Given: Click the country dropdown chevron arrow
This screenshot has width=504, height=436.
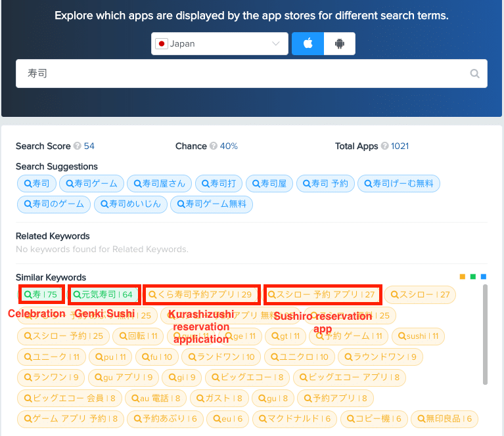Looking at the screenshot, I should click(275, 43).
